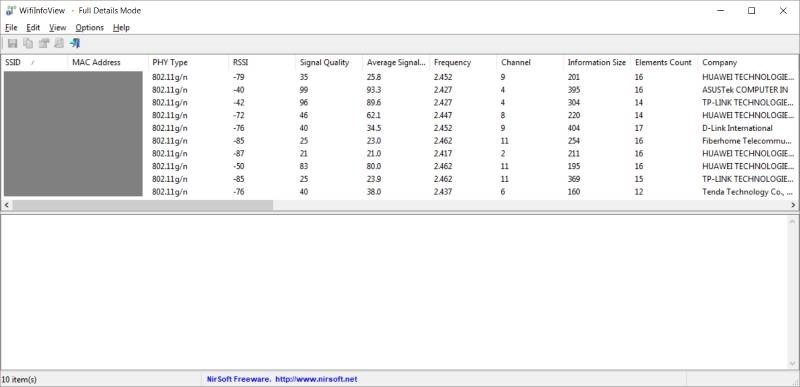800x387 pixels.
Task: Select the ASUSTek COMPUTER row
Action: click(x=399, y=90)
